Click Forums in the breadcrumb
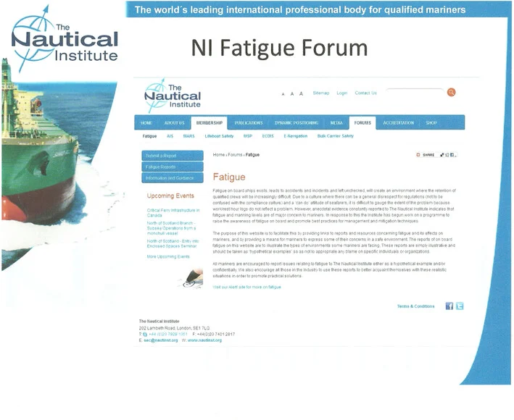The image size is (514, 420). tap(235, 154)
